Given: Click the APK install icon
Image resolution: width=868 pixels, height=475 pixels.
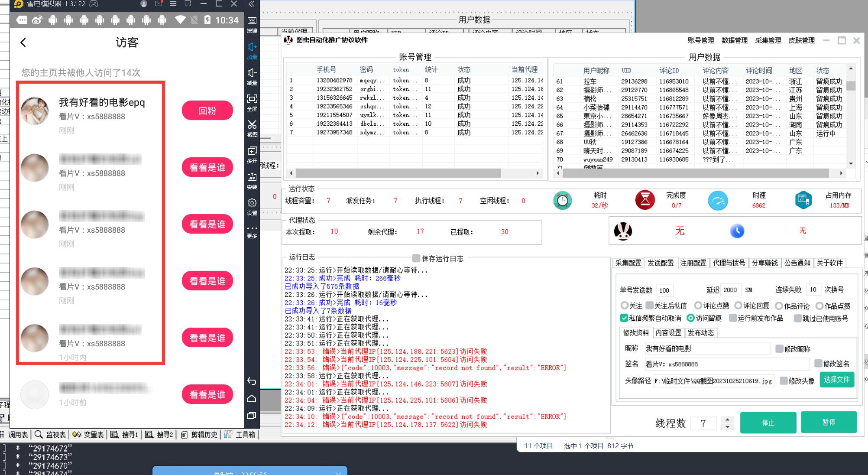Looking at the screenshot, I should click(252, 177).
